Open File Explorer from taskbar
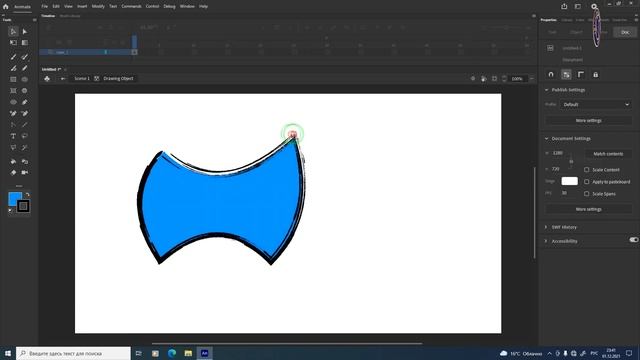 coord(188,353)
